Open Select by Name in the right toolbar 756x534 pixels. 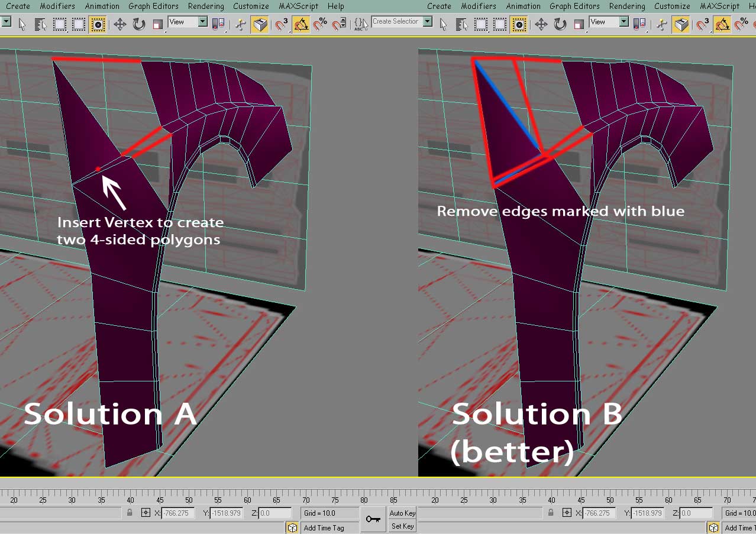(461, 24)
